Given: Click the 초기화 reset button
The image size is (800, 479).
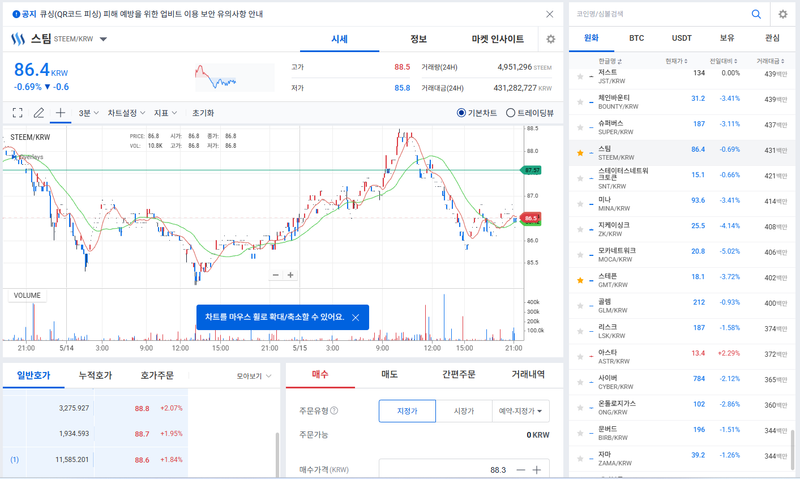Looking at the screenshot, I should point(203,113).
